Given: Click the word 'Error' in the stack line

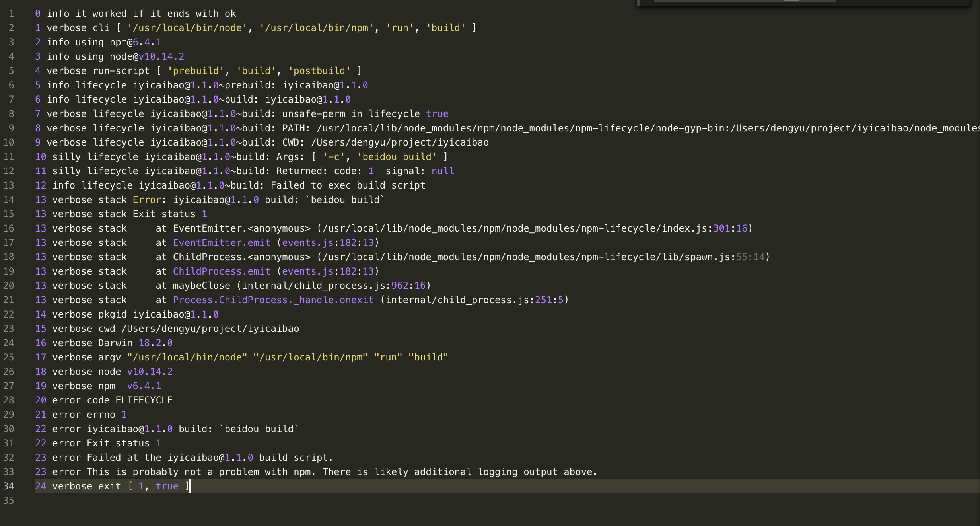Looking at the screenshot, I should pos(147,200).
